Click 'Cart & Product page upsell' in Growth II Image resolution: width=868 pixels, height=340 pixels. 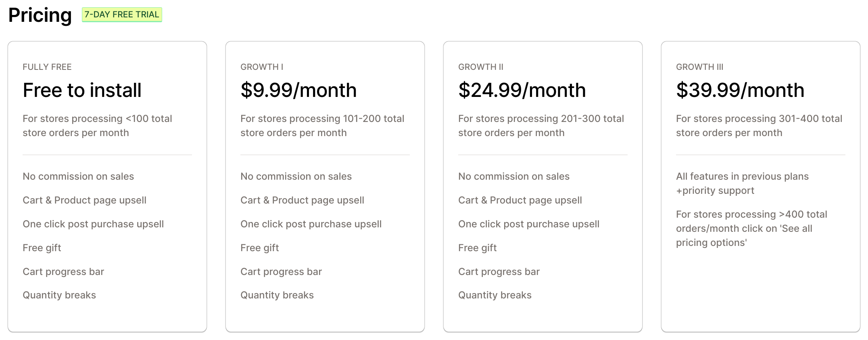pos(520,200)
